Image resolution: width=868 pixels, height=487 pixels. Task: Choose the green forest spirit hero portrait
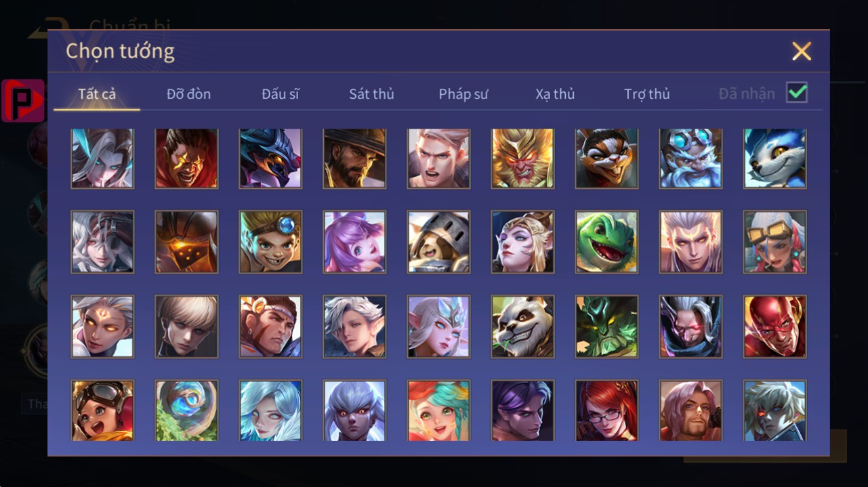click(606, 326)
